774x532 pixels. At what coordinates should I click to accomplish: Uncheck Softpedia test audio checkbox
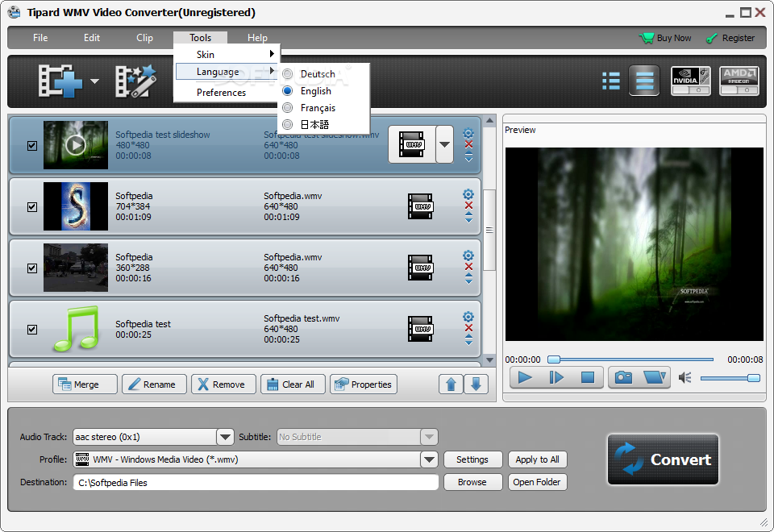tap(32, 329)
